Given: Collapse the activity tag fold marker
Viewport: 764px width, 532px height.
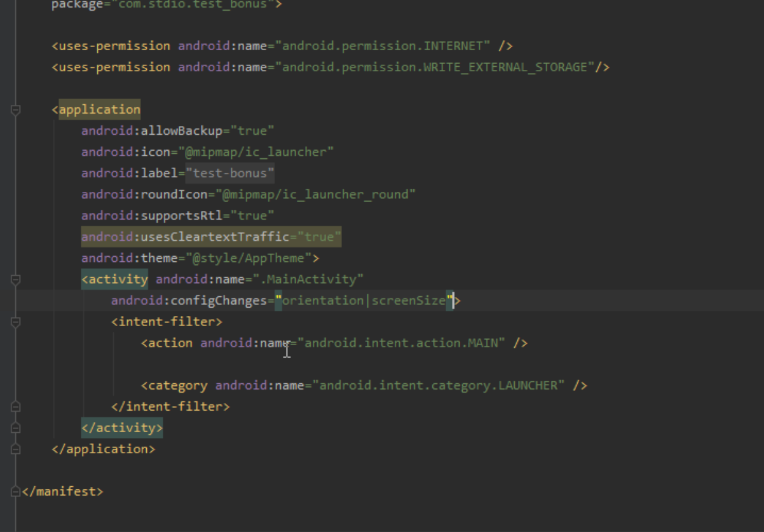Looking at the screenshot, I should click(16, 280).
